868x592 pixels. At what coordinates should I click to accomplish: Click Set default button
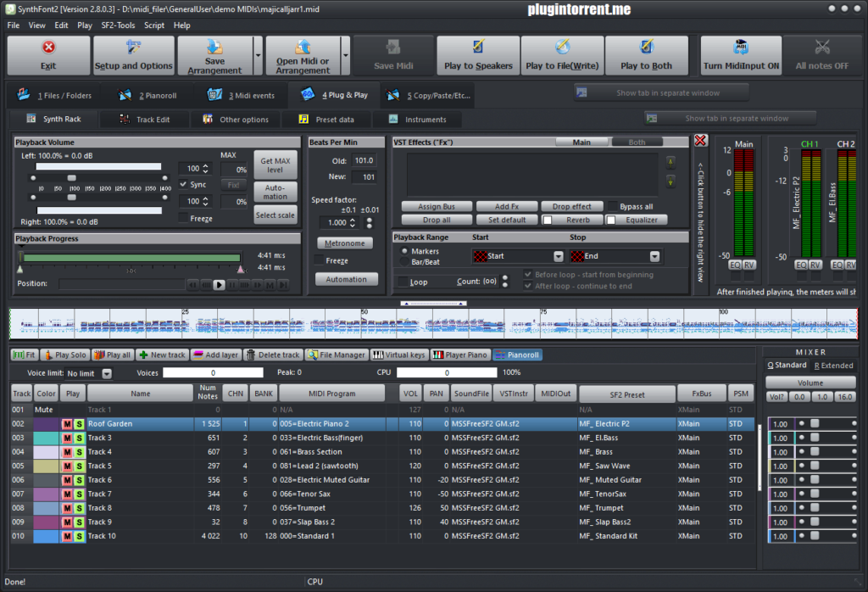[507, 220]
